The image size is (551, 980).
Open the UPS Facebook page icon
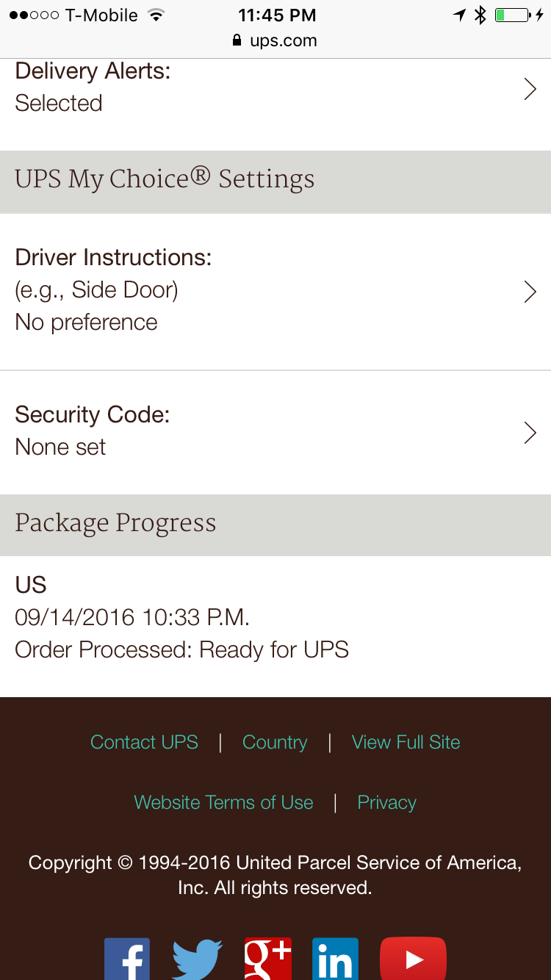coord(127,959)
